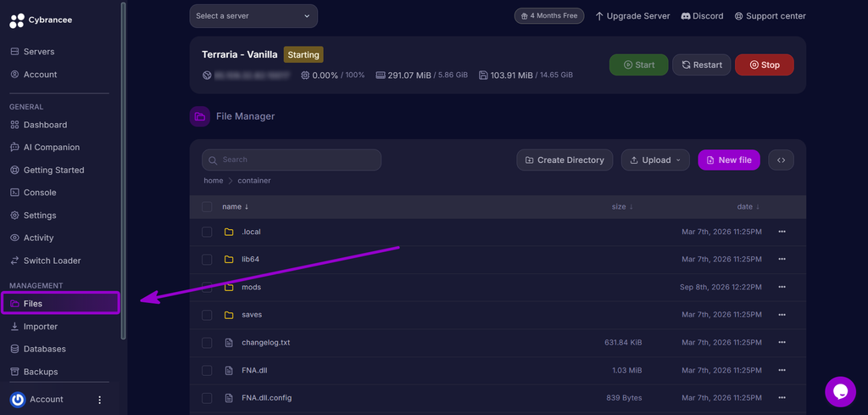Sort files by name column

236,207
